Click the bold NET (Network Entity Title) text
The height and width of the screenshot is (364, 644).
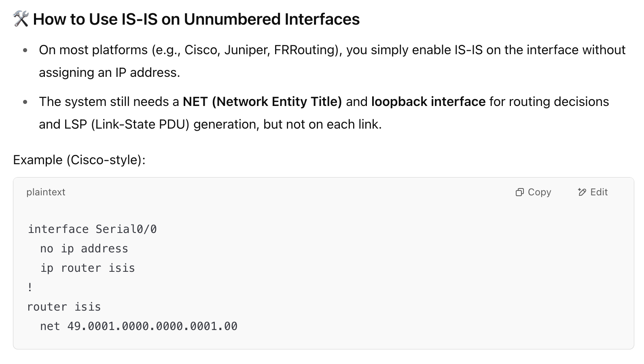click(263, 102)
